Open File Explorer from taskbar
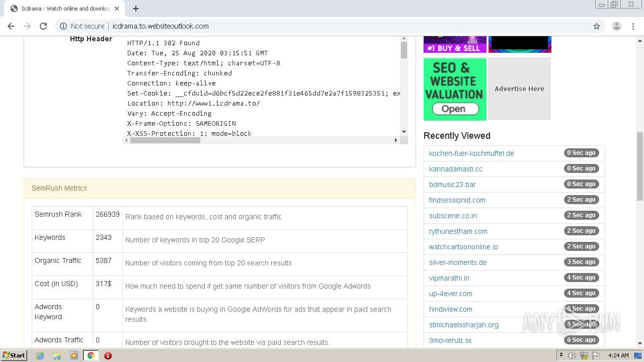 coord(57,355)
